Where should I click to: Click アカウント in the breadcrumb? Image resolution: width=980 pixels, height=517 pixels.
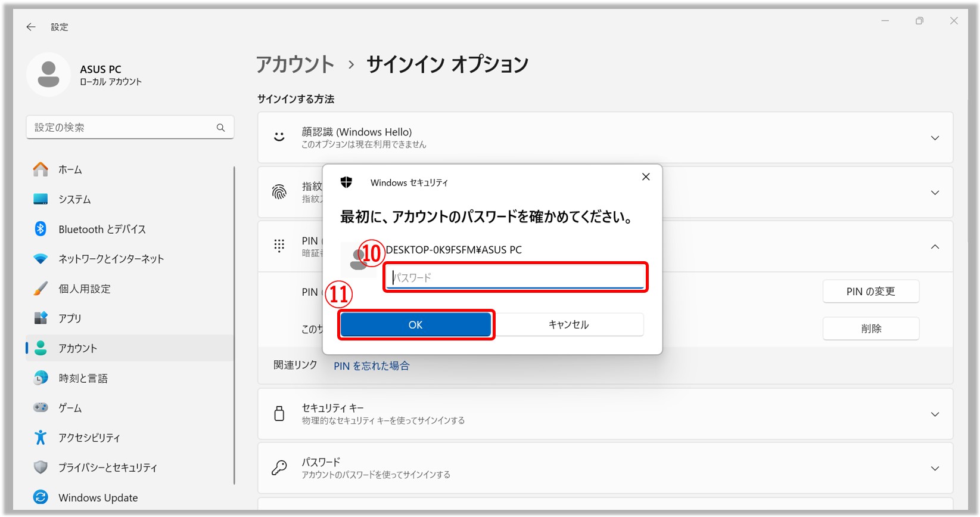(x=295, y=64)
